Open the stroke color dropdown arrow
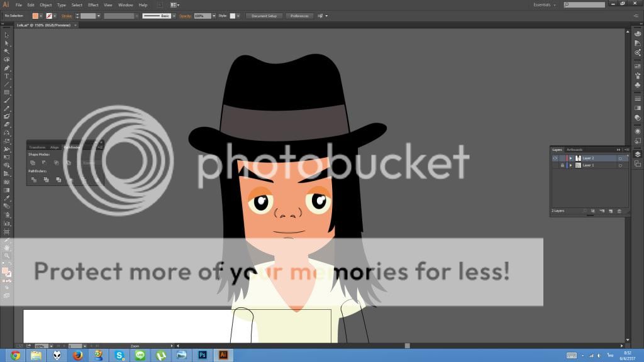 pos(55,16)
